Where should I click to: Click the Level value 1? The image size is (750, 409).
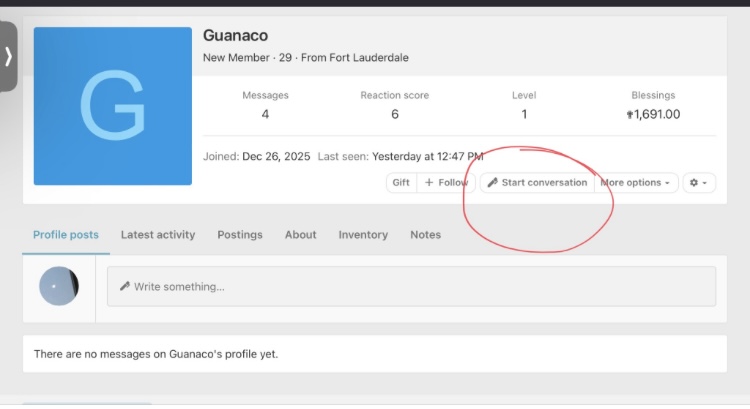pos(523,114)
